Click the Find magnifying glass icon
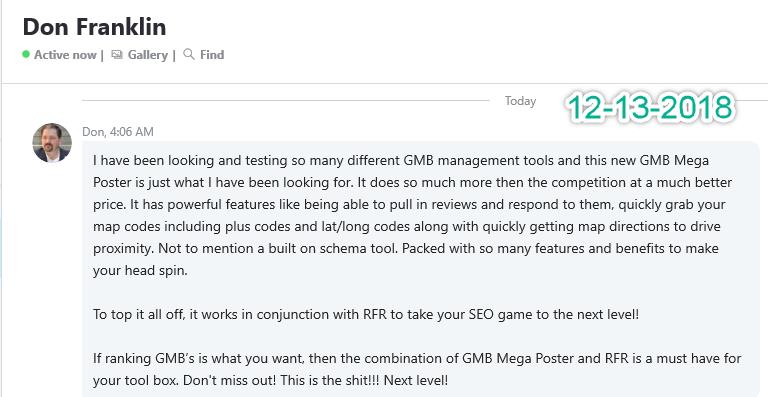 click(189, 54)
